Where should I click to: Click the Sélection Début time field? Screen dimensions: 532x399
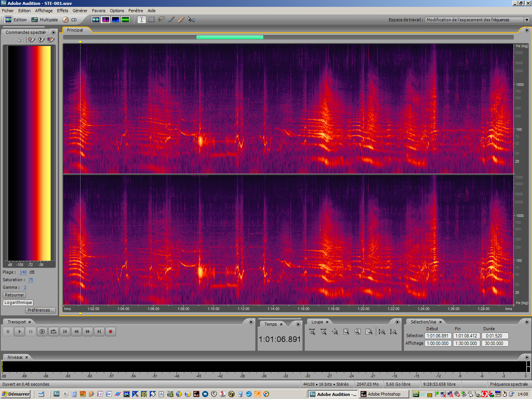tap(438, 336)
